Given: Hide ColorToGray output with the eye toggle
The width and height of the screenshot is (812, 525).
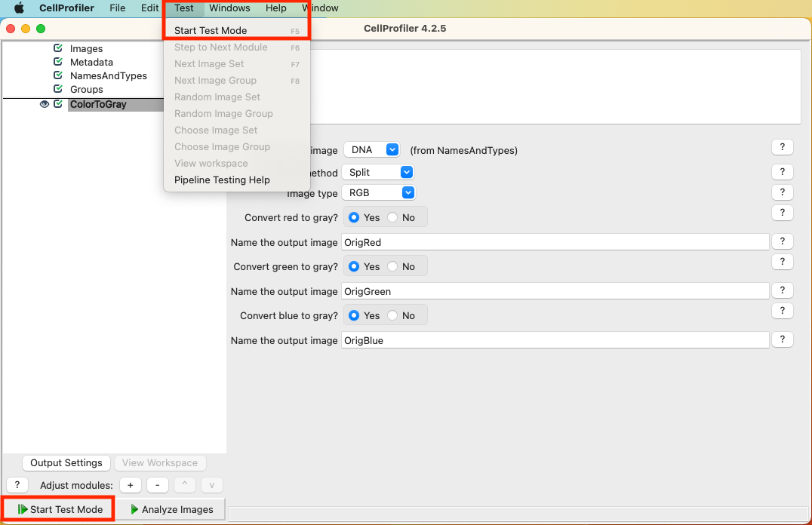Looking at the screenshot, I should [x=44, y=104].
